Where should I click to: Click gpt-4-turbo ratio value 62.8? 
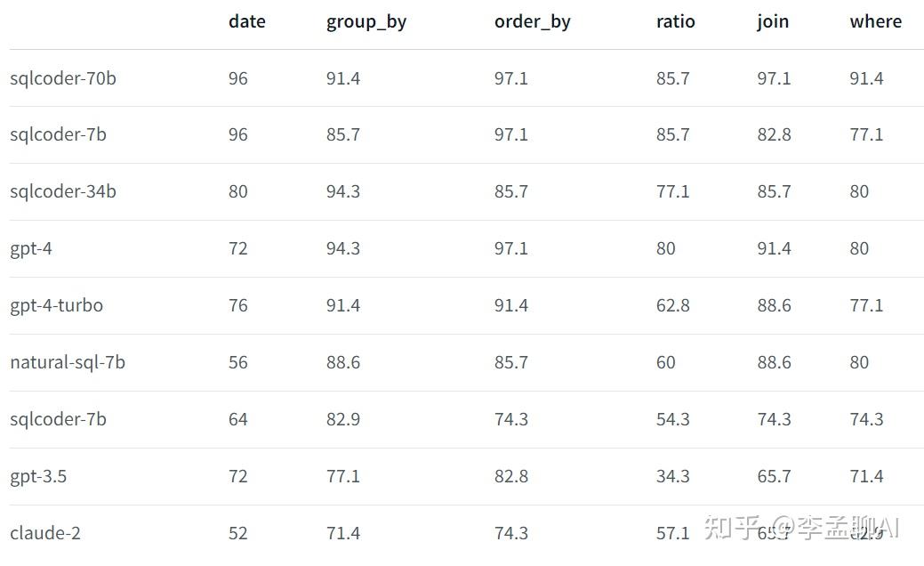(673, 306)
